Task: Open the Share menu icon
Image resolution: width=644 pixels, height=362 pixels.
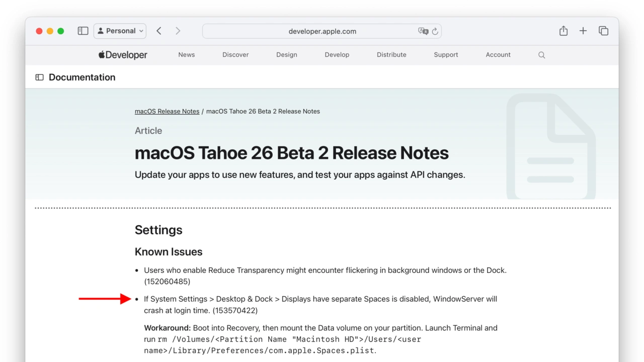Action: pos(563,31)
